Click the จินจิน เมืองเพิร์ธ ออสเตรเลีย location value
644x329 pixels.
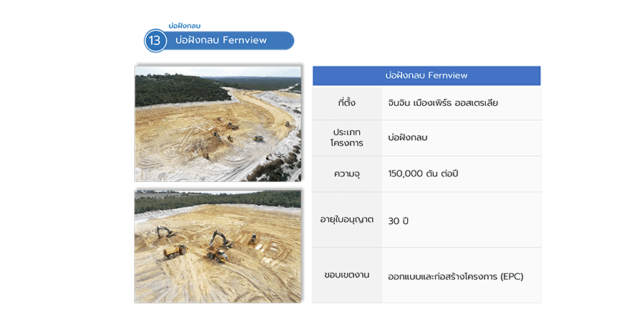(x=442, y=103)
